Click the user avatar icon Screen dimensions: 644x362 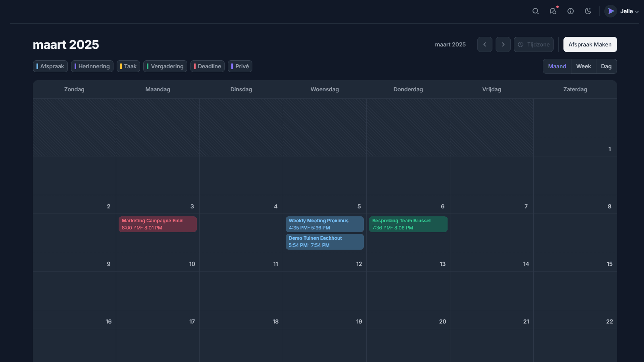tap(611, 11)
